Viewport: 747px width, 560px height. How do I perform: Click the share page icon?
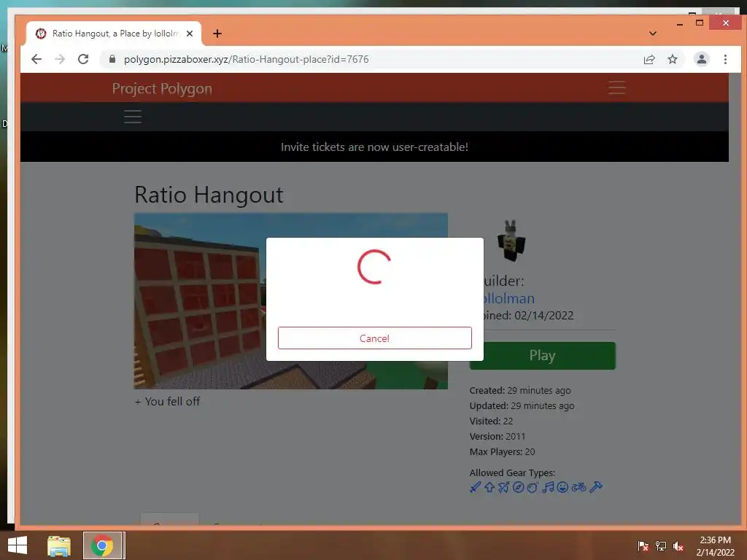(649, 59)
